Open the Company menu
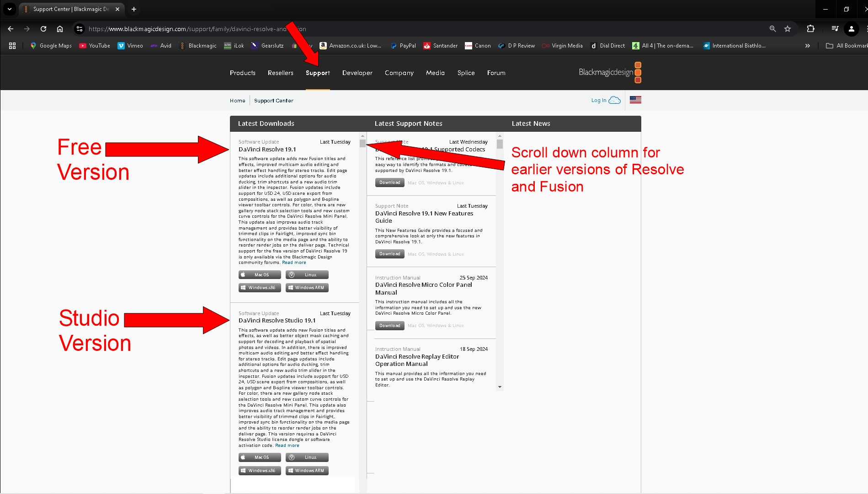 [x=399, y=73]
